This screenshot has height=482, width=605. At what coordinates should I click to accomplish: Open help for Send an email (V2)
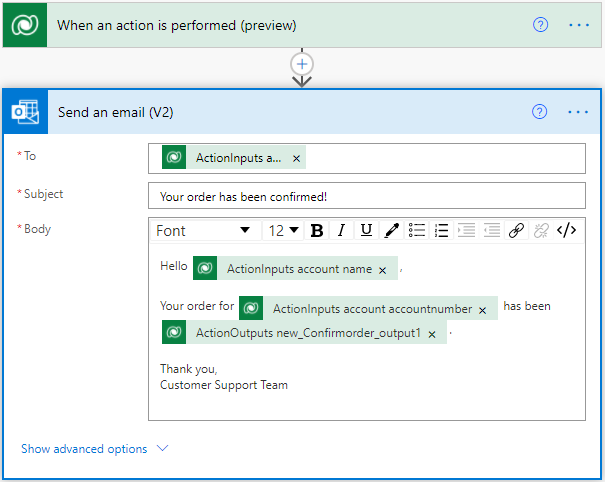click(539, 112)
